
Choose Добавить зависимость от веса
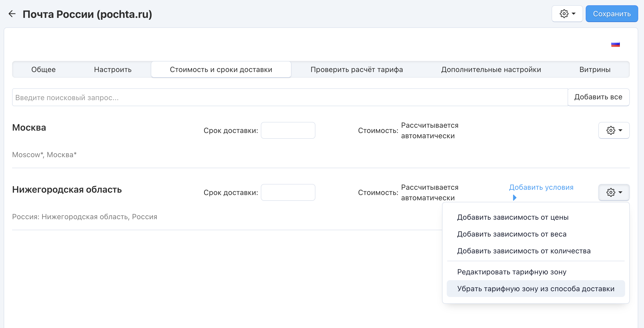point(512,234)
